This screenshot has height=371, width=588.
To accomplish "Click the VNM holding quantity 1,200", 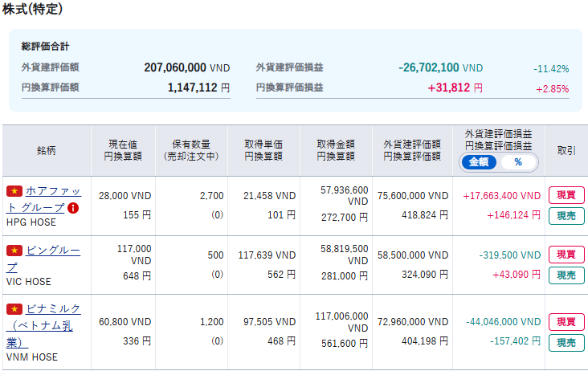I will coord(212,322).
